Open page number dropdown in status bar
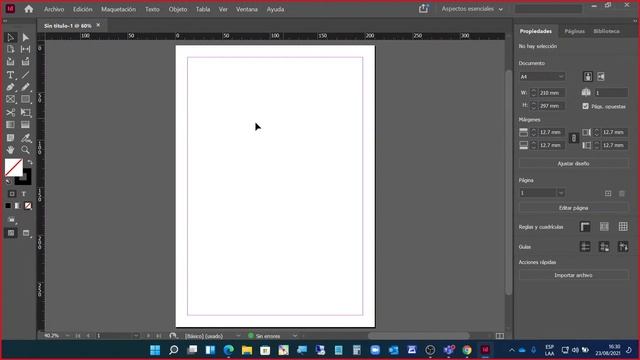This screenshot has width=640, height=360. coord(136,336)
